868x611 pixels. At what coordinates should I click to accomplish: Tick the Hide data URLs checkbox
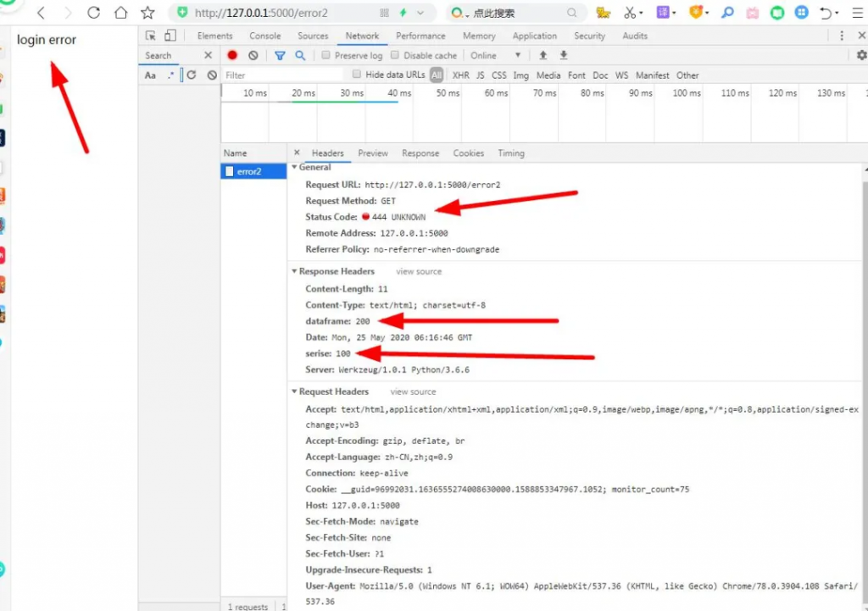click(x=357, y=75)
